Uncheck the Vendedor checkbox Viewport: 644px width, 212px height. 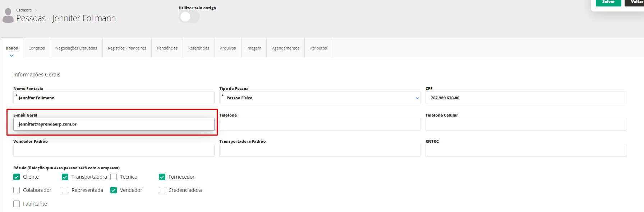(114, 190)
